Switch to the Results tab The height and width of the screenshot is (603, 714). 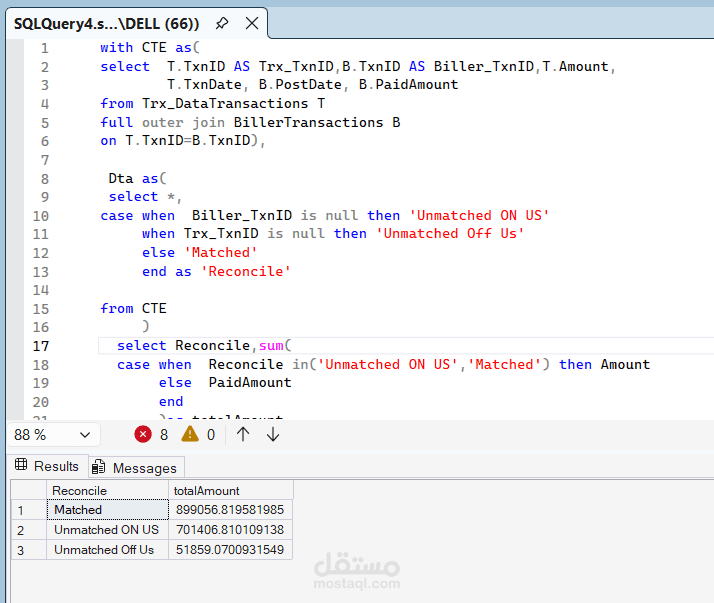tap(47, 466)
